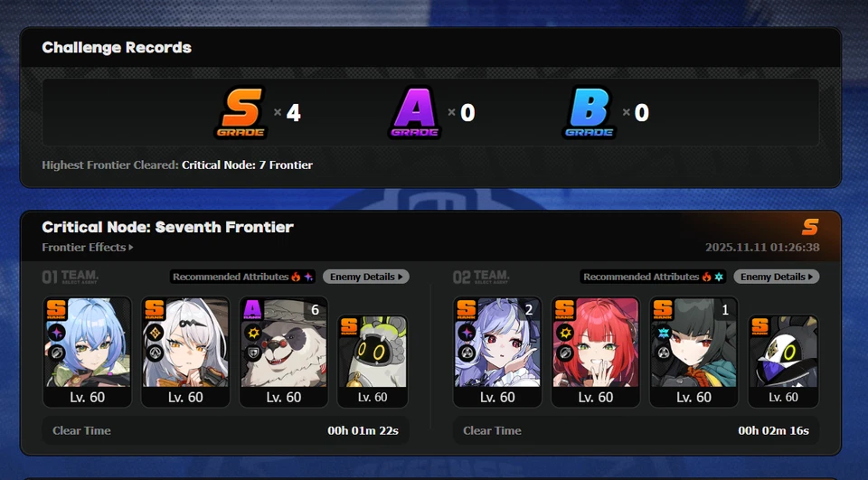Select the panda agent with A rank
The height and width of the screenshot is (480, 868).
pyautogui.click(x=283, y=352)
